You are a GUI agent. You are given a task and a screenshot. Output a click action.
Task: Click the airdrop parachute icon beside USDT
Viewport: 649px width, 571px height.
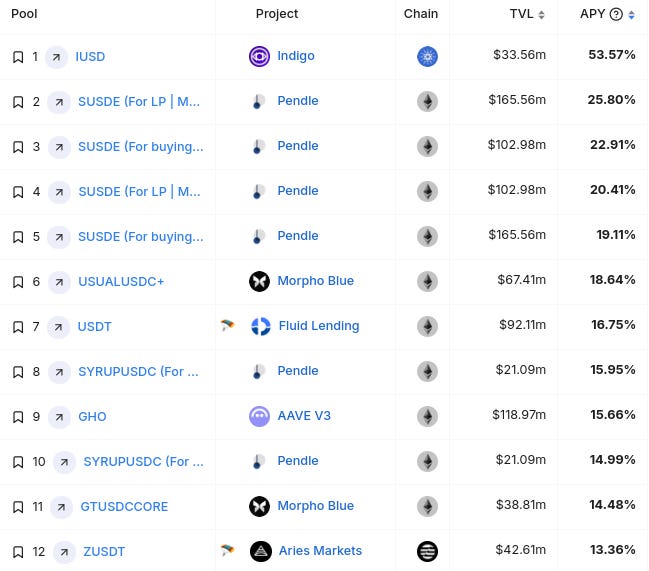(227, 326)
